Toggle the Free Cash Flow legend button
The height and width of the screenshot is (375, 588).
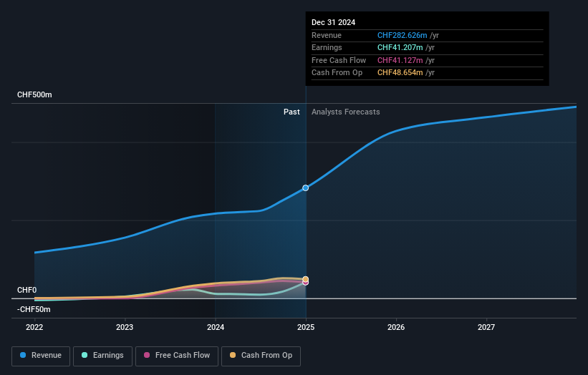pos(177,356)
